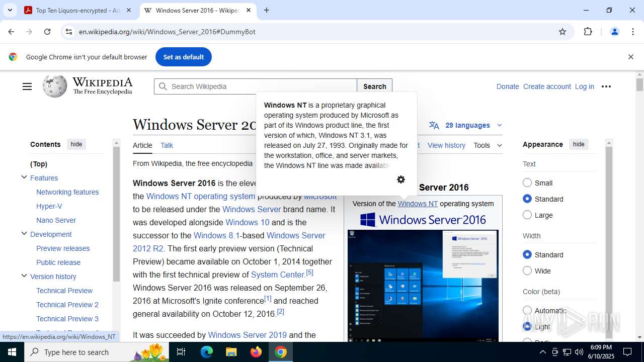
Task: Open the tab search dropdown arrow
Action: tap(10, 10)
